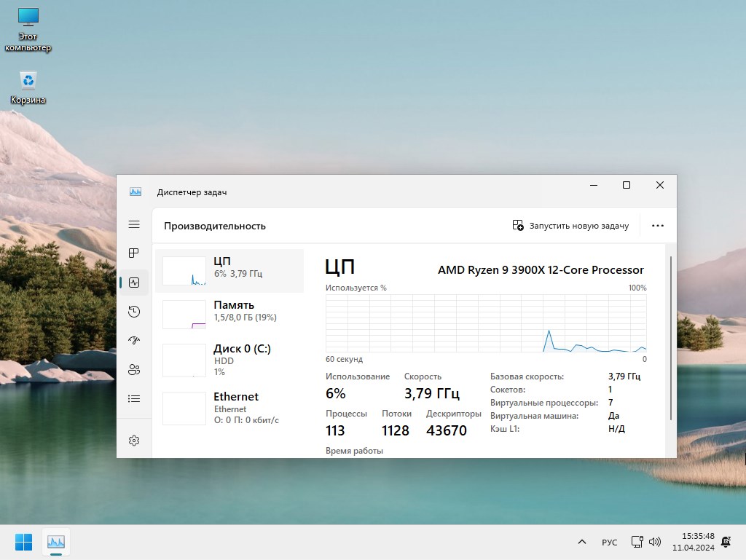Click the Время работы label

(354, 451)
